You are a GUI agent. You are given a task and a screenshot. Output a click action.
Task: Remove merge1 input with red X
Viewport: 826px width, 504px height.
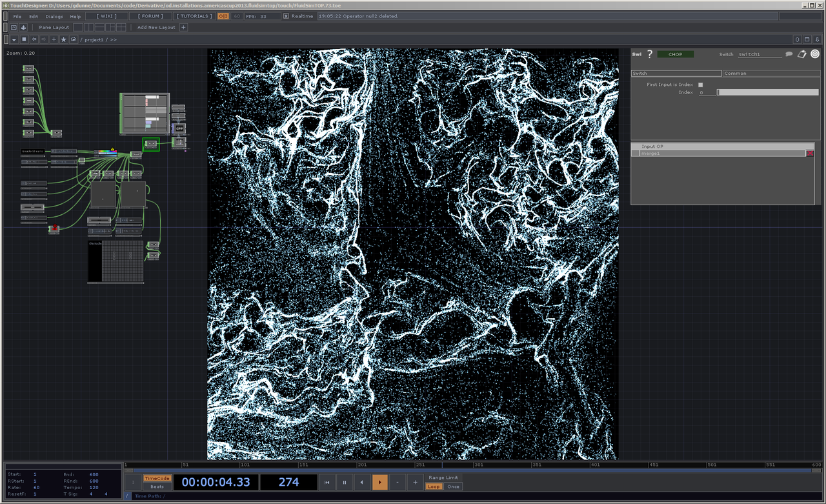point(811,154)
